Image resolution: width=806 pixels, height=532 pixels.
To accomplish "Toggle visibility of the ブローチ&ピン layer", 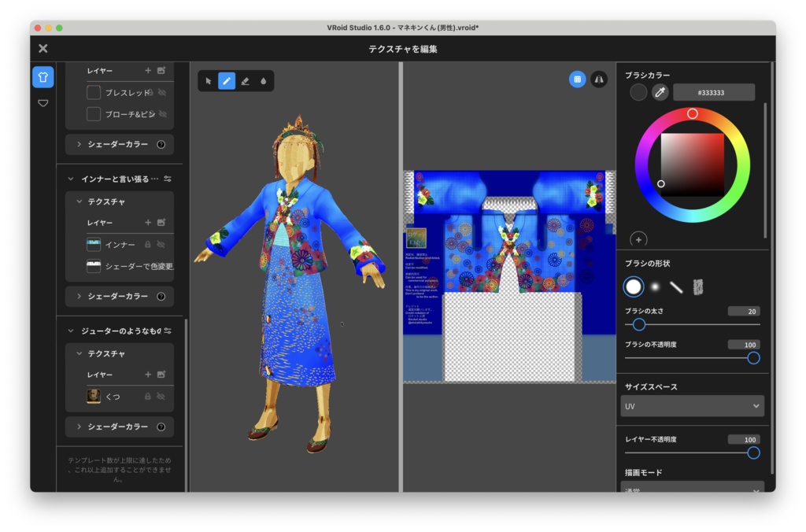I will [162, 114].
